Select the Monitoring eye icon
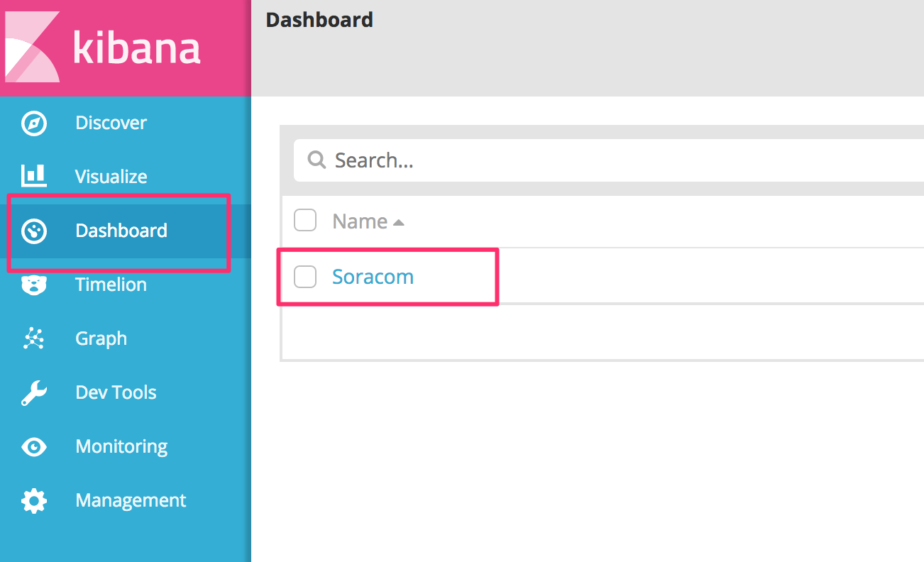Screen dimensions: 924x562 (x=34, y=446)
